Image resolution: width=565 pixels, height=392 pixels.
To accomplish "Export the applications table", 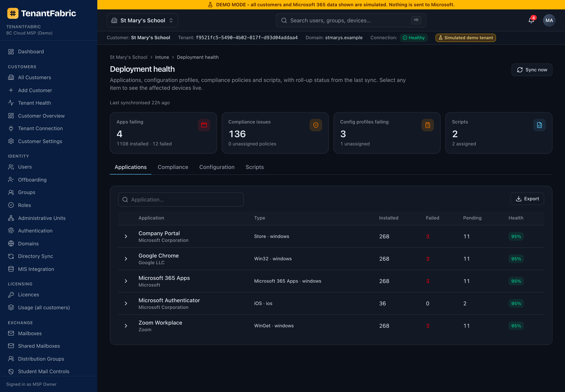I will 527,199.
